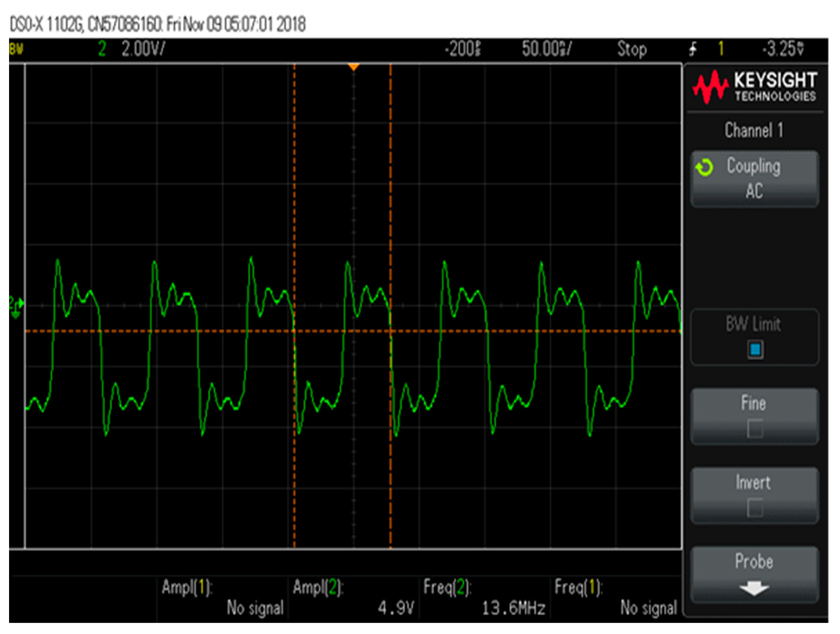This screenshot has width=840, height=634.
Task: Click the rising edge trigger icon
Action: click(693, 49)
